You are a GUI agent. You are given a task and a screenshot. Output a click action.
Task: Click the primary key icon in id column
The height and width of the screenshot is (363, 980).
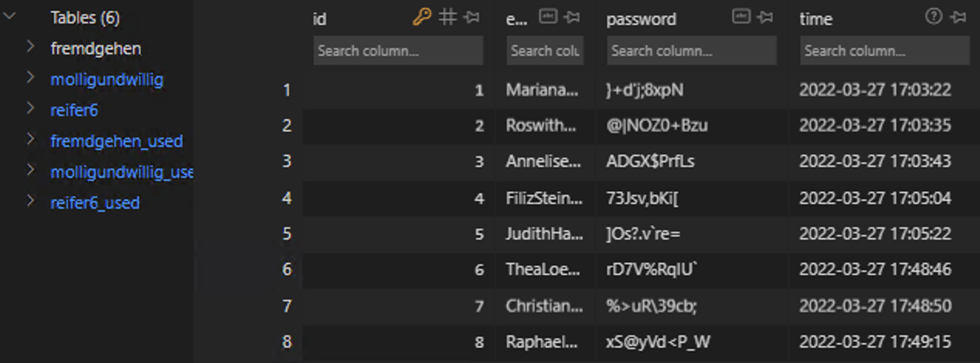coord(422,17)
